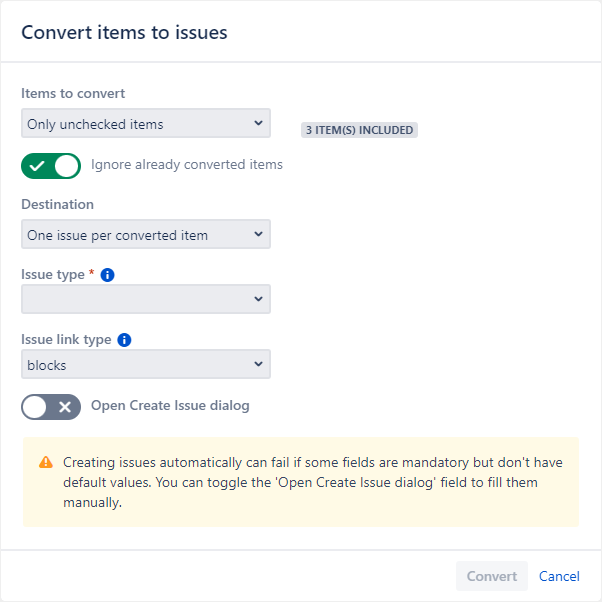The image size is (602, 602).
Task: Click the Open Create Issue dialog label
Action: pos(170,406)
